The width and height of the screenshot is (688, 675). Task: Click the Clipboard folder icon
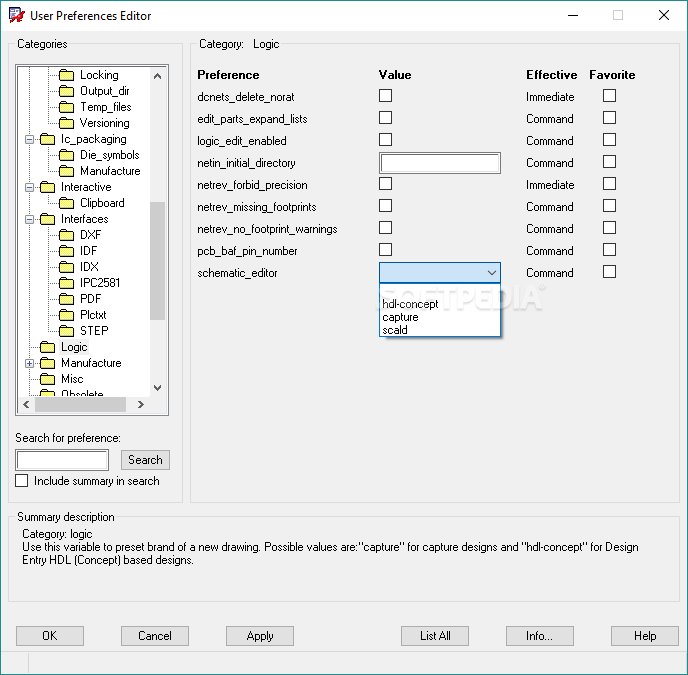[x=67, y=203]
